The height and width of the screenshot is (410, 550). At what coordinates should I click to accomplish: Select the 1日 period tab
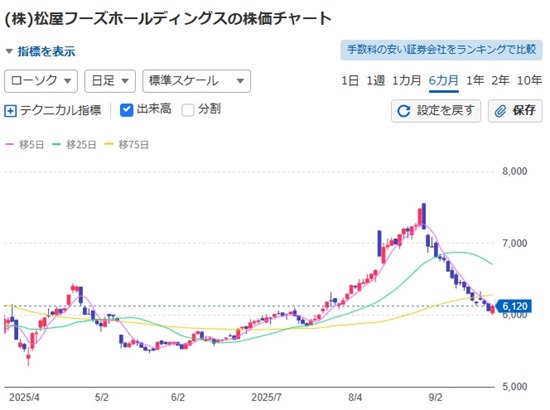(x=350, y=81)
